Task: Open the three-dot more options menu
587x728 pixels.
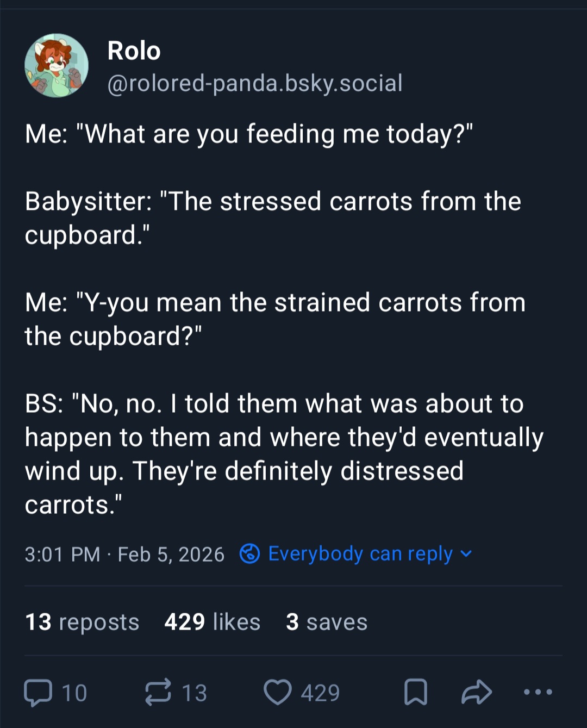Action: tap(538, 692)
